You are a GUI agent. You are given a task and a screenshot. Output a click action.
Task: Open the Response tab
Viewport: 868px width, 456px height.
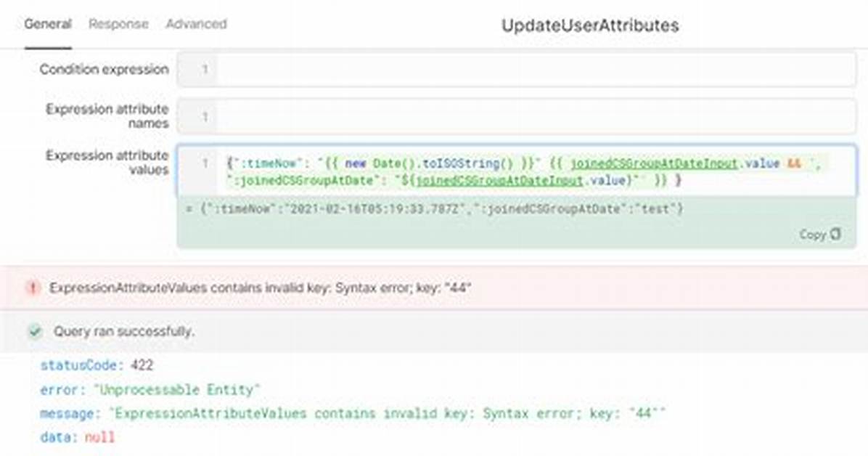tap(118, 25)
